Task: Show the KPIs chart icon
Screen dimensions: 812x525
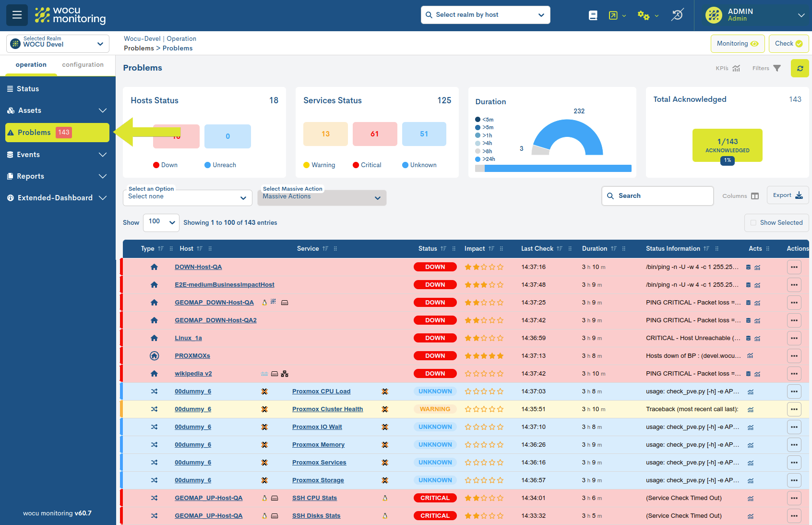Action: pos(736,68)
